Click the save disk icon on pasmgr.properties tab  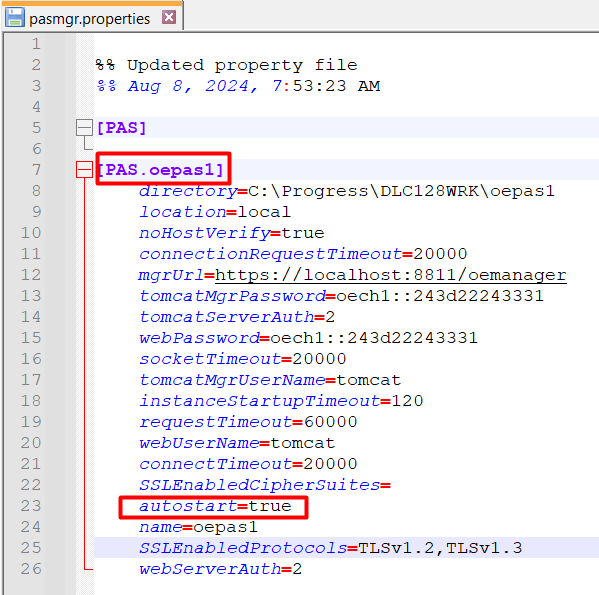coord(15,18)
